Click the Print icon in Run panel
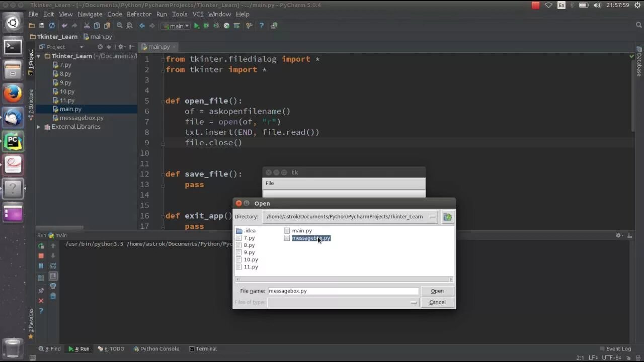This screenshot has height=362, width=644. tap(53, 286)
